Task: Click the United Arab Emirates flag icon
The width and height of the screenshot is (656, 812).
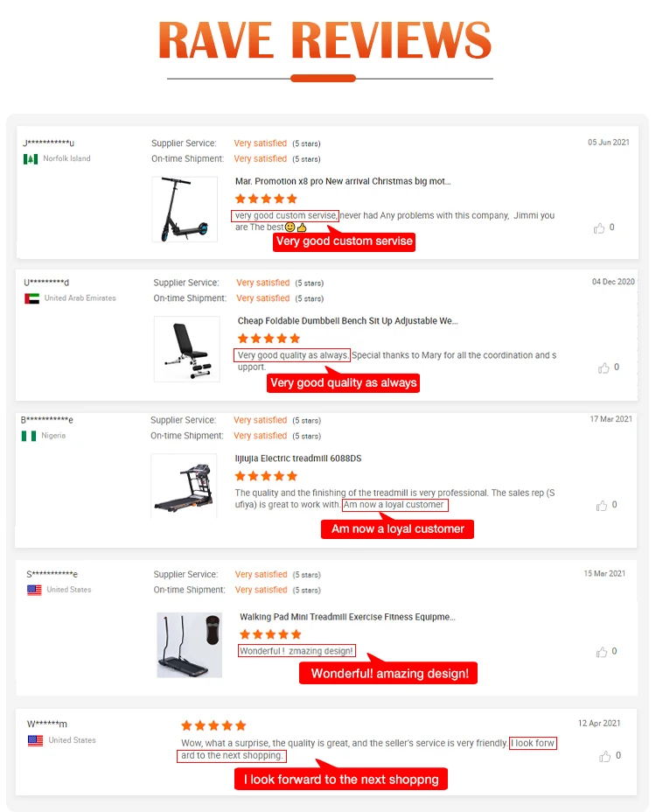Action: click(31, 298)
